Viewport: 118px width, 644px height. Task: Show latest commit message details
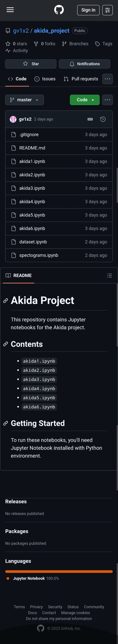[90, 119]
